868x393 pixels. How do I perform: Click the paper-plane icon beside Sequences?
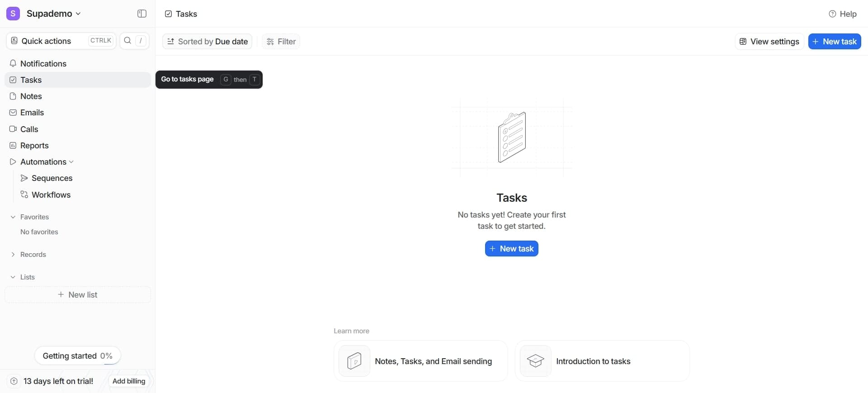click(24, 178)
